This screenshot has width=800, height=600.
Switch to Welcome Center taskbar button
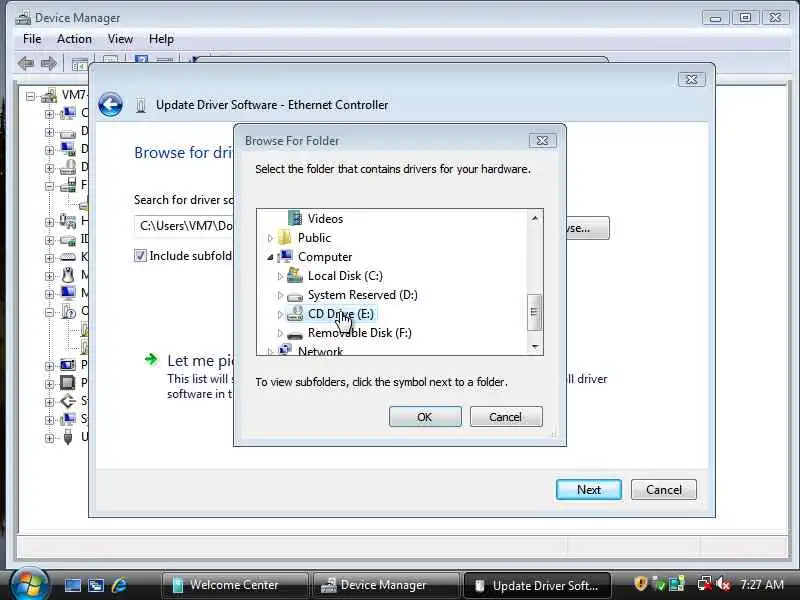[x=235, y=585]
